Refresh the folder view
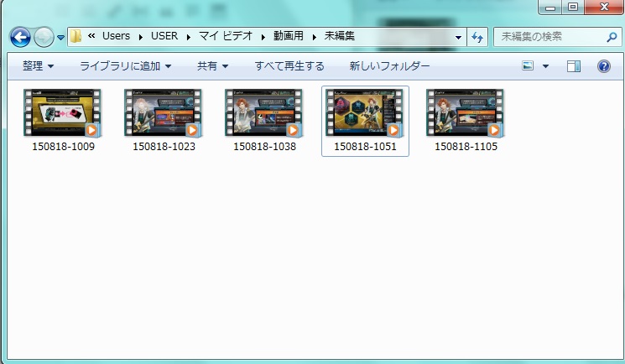 [x=477, y=38]
